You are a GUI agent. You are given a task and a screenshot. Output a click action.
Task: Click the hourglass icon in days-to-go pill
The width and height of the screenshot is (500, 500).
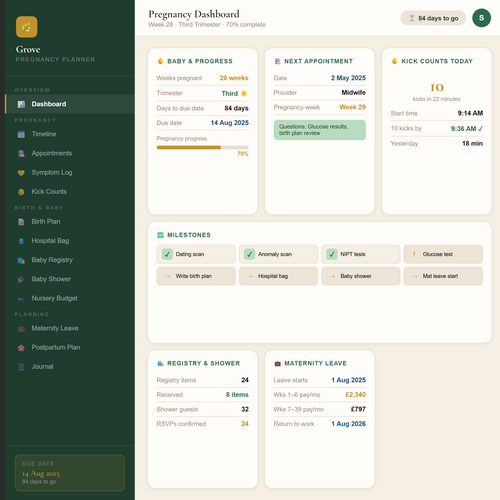click(412, 18)
